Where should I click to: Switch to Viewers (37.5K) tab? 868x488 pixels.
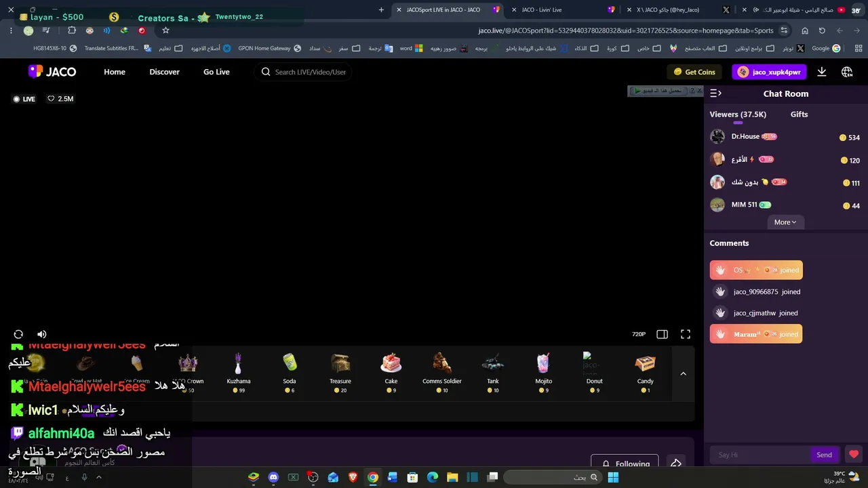(x=738, y=115)
